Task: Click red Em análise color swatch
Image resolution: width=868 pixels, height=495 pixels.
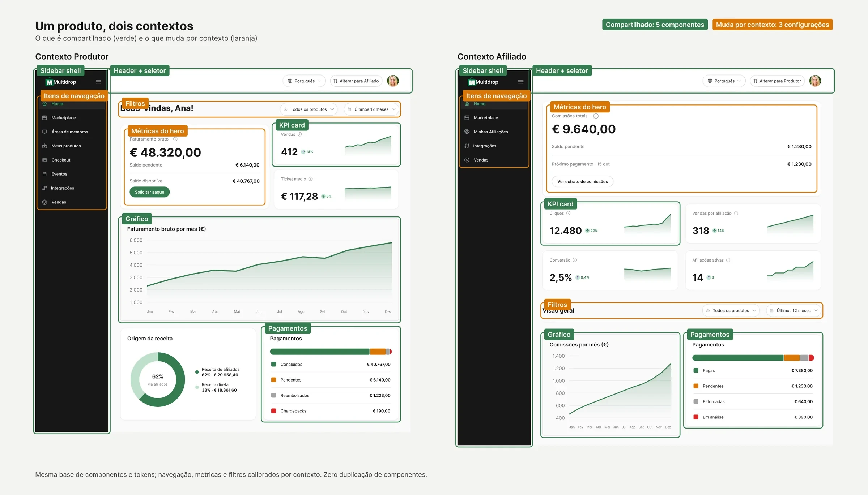Action: 696,417
